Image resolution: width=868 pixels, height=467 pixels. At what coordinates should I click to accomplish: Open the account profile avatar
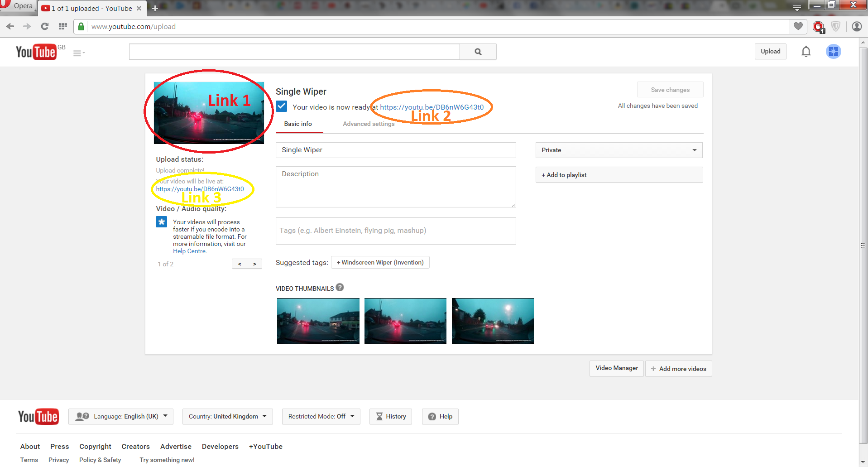click(x=833, y=51)
